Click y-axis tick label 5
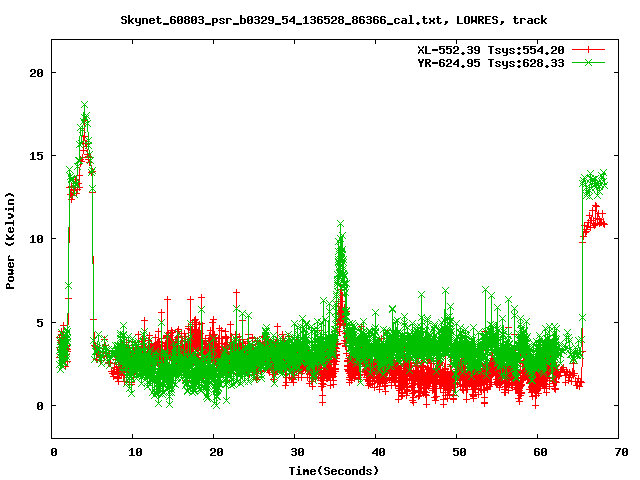Viewport: 640px width, 480px height. 40,322
